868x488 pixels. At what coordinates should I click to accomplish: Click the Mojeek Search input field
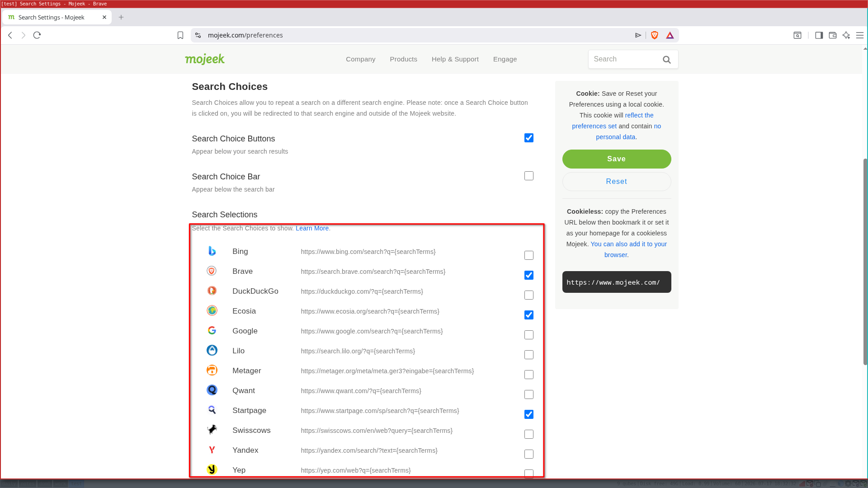coord(624,59)
